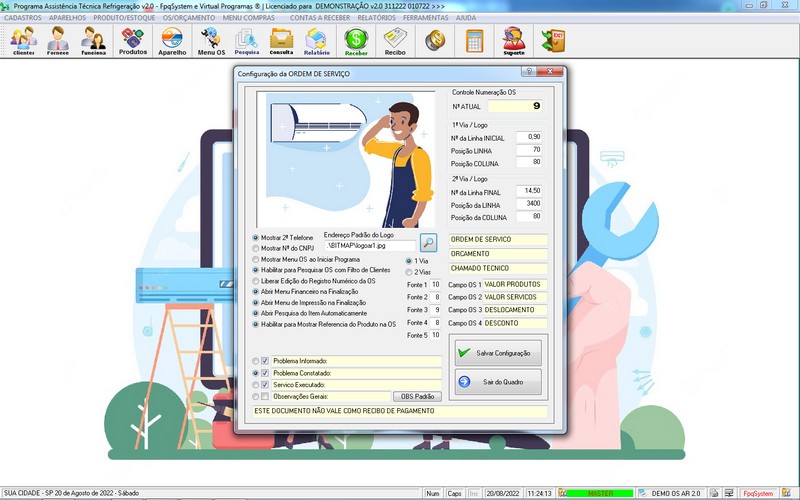Click Sair do Quadro button
Viewport: 800px width, 500px height.
click(x=498, y=382)
